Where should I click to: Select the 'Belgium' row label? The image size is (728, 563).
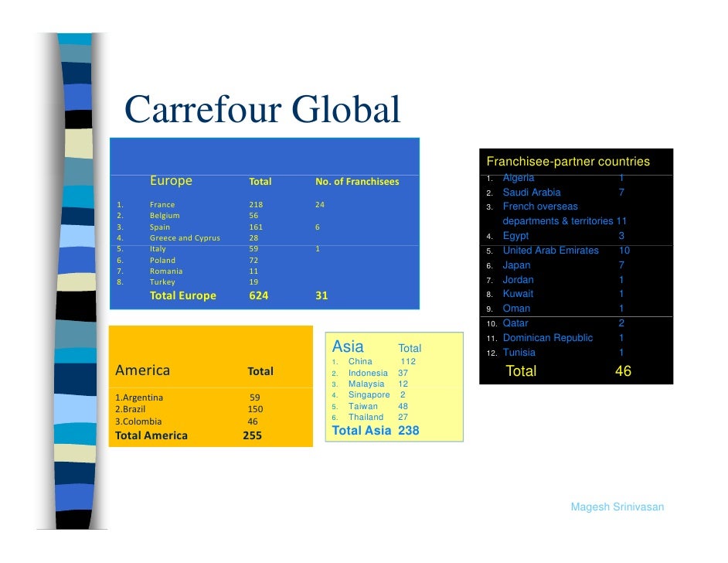165,216
